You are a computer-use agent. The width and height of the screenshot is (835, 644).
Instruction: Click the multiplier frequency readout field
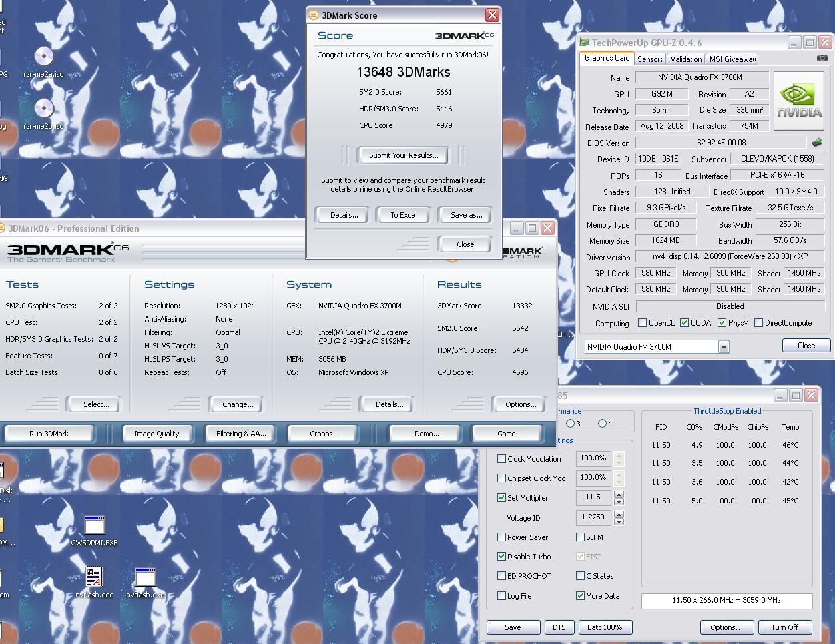(726, 601)
